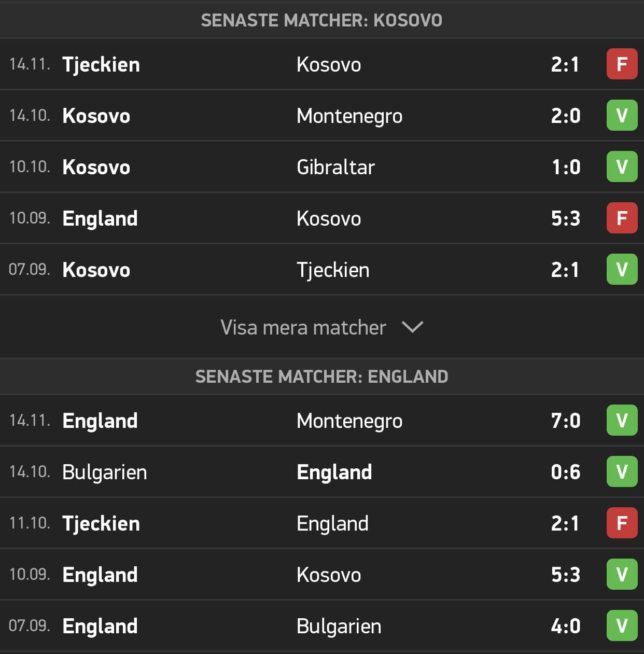Click team name Gibraltar
The height and width of the screenshot is (654, 644).
click(335, 167)
